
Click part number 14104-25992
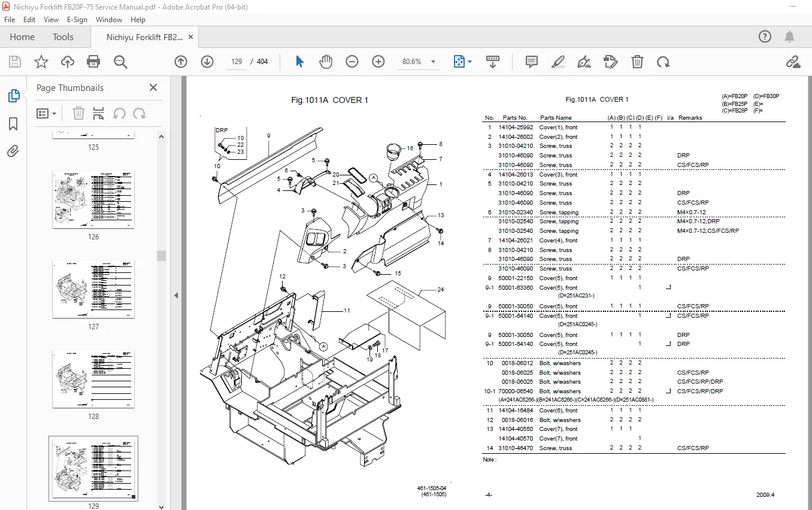(516, 127)
